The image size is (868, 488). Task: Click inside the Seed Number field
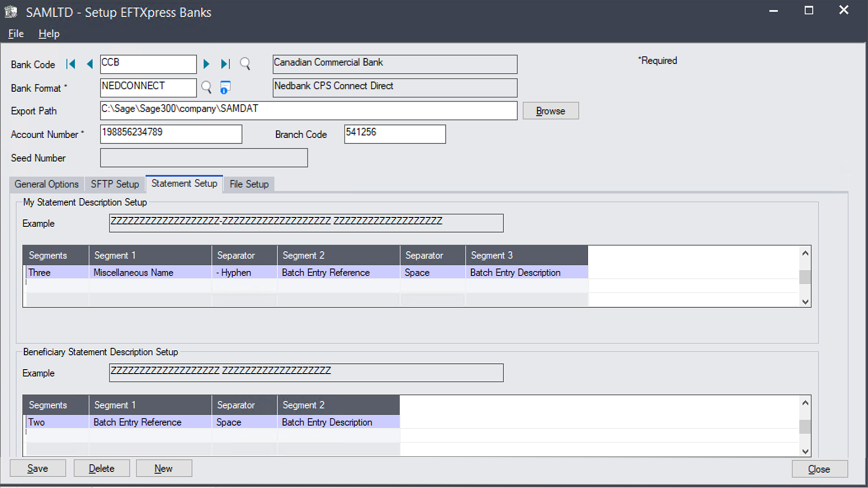tap(203, 158)
